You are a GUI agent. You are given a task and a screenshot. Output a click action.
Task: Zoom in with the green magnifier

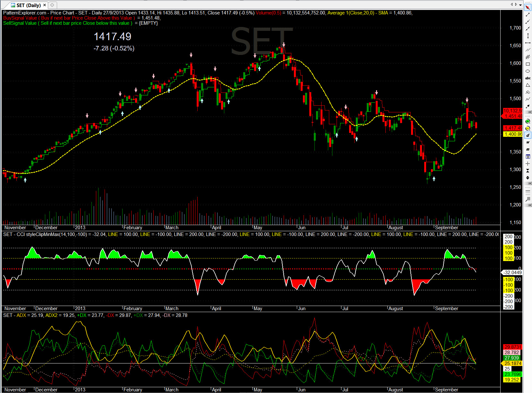(528, 121)
